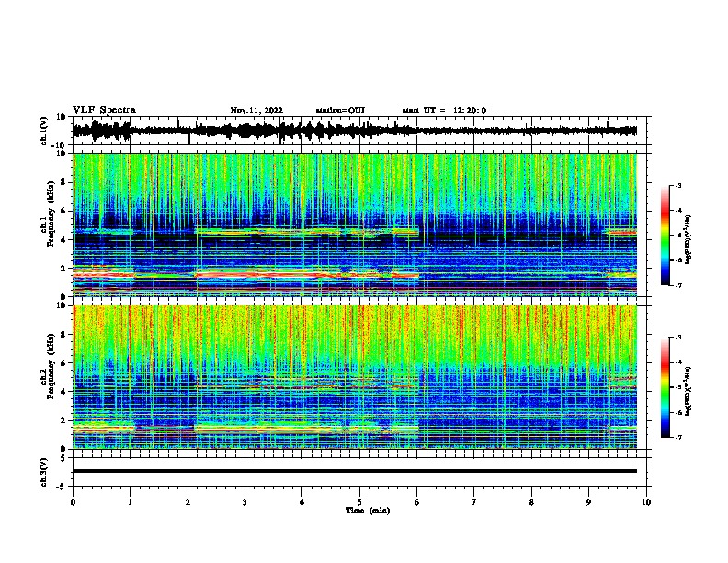Click the time axis tick label "3"
Viewport: 728px width, 563px height.
pyautogui.click(x=245, y=502)
